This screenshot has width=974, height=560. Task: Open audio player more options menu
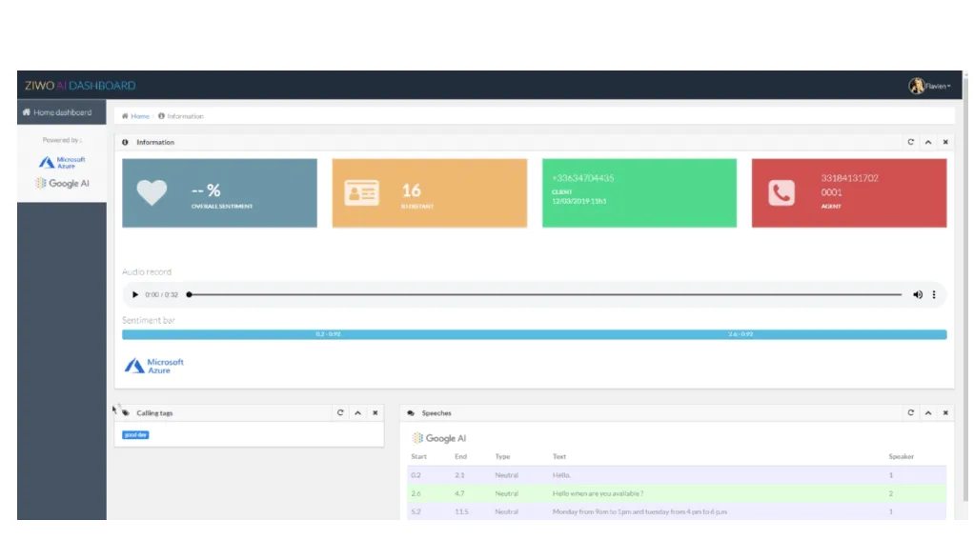pos(934,295)
